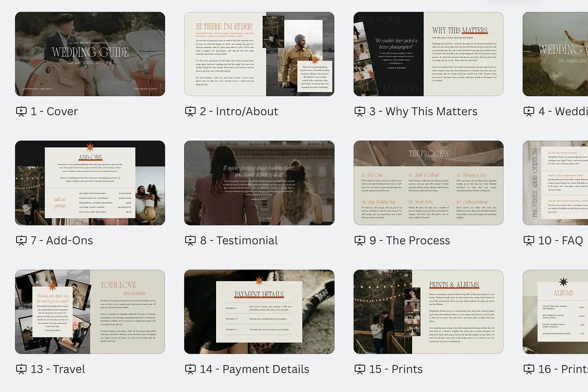Click presentation icon beside Why This Matters
The width and height of the screenshot is (588, 392).
coord(360,111)
